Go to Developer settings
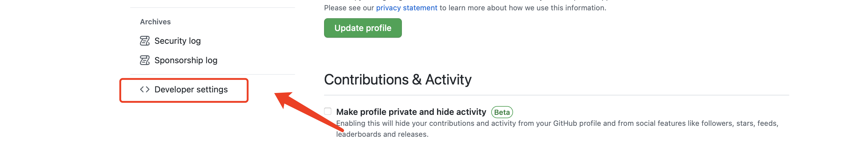 (191, 90)
